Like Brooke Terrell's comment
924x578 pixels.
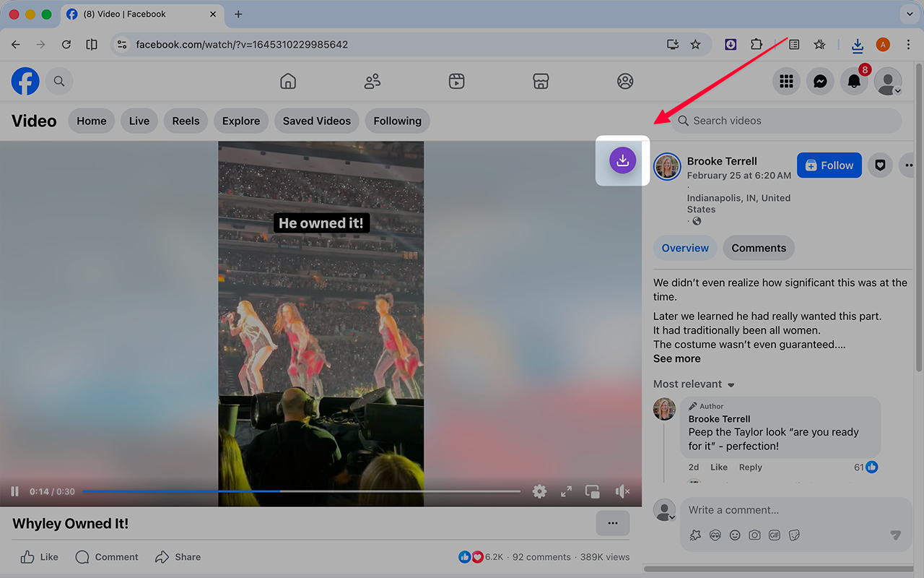point(719,467)
